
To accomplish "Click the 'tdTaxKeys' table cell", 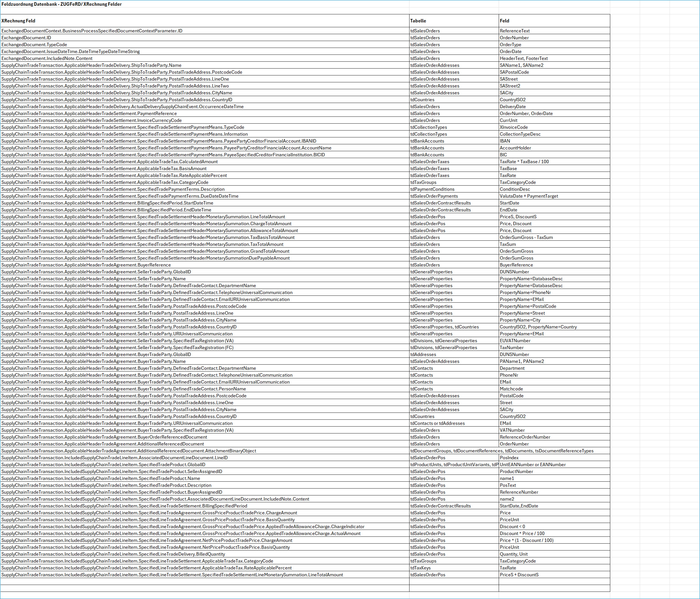I will click(x=454, y=568).
